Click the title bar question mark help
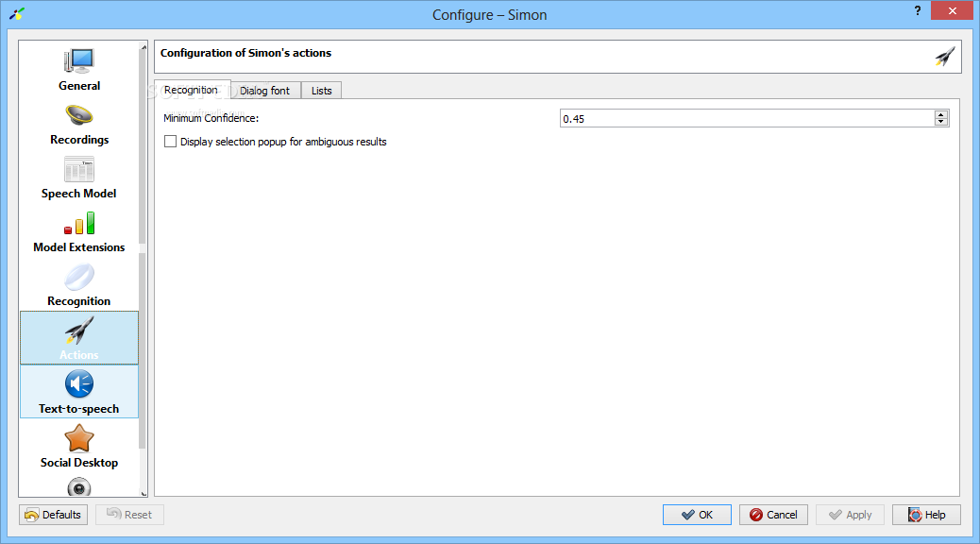Viewport: 980px width, 544px height. [917, 10]
